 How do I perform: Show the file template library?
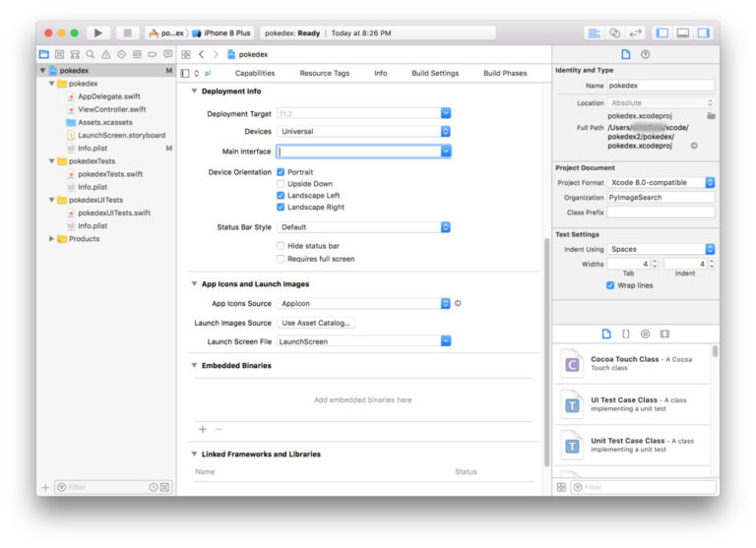606,334
